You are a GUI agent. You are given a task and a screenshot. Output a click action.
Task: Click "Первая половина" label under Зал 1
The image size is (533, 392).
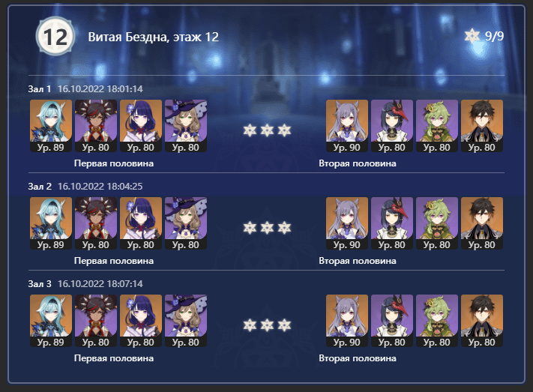pyautogui.click(x=114, y=163)
